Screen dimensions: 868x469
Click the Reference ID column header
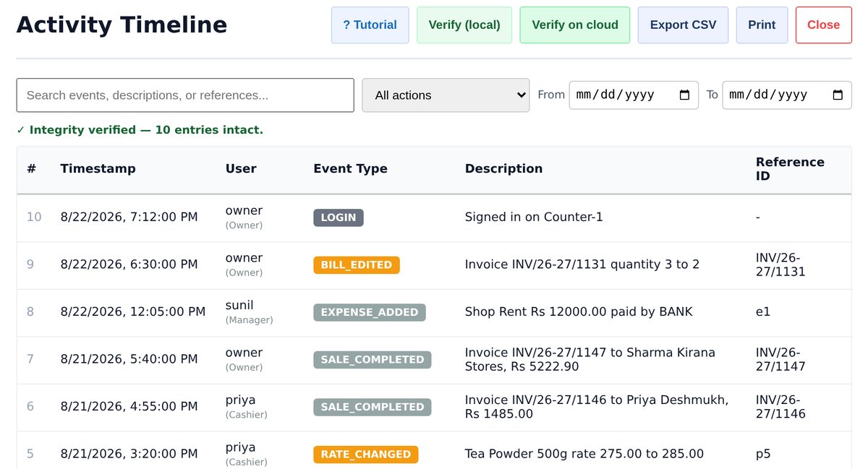[x=790, y=169]
